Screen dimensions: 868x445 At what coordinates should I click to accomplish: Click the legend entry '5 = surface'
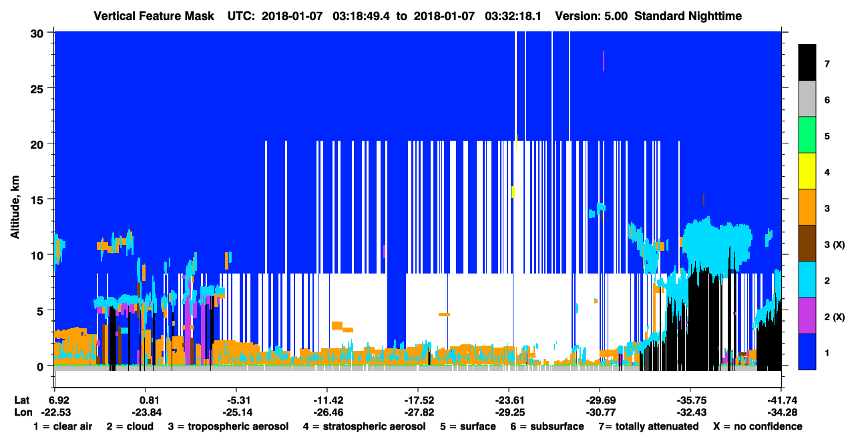point(467,426)
